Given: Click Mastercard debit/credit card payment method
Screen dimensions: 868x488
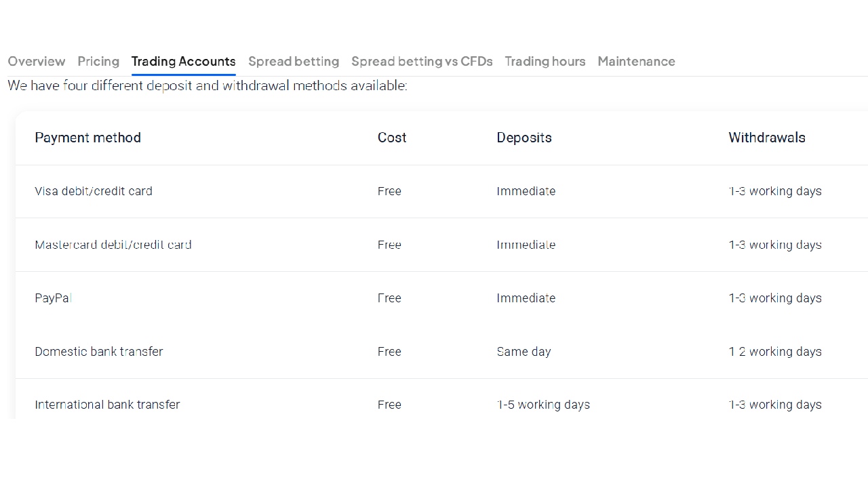Looking at the screenshot, I should point(113,245).
